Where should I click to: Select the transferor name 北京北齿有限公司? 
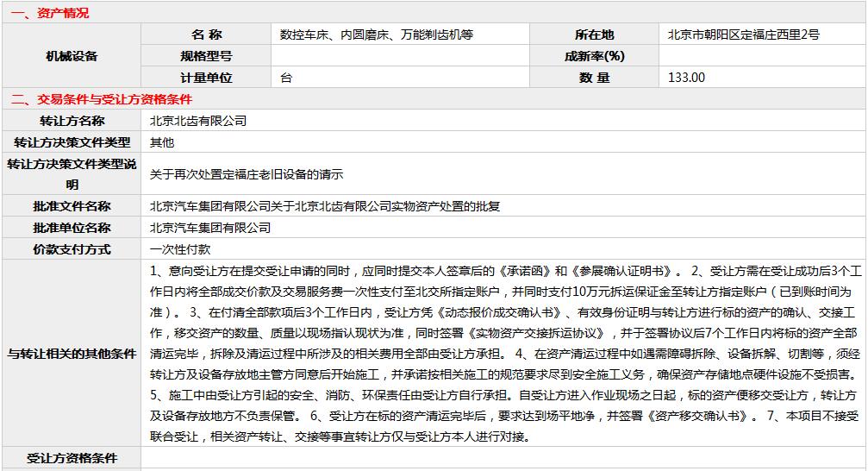point(198,121)
